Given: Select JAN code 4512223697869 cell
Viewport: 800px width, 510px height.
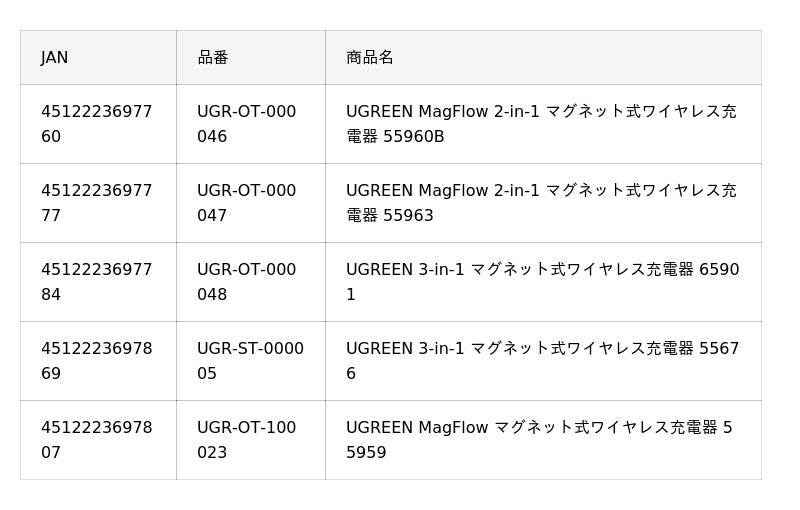Looking at the screenshot, I should 97,361.
